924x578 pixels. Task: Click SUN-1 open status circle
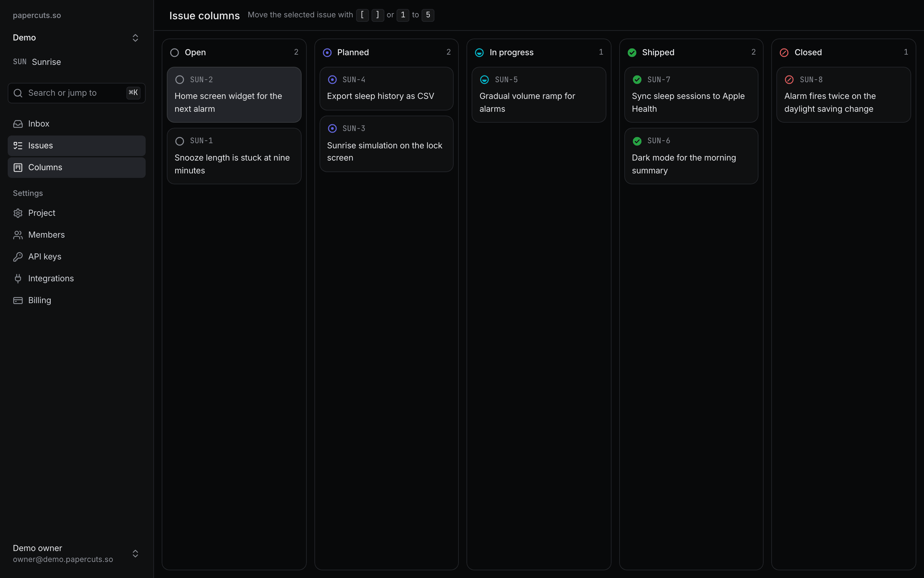pos(179,141)
